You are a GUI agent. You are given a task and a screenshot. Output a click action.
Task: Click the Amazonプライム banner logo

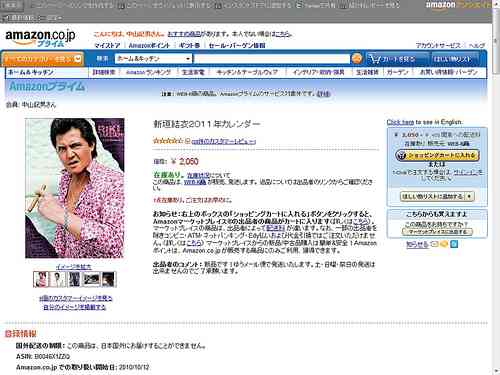(47, 86)
